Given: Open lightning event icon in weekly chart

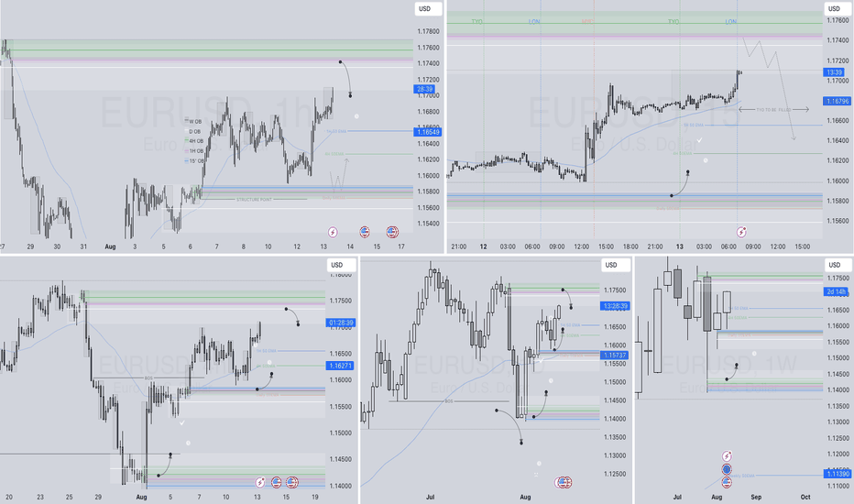Looking at the screenshot, I should 727,456.
